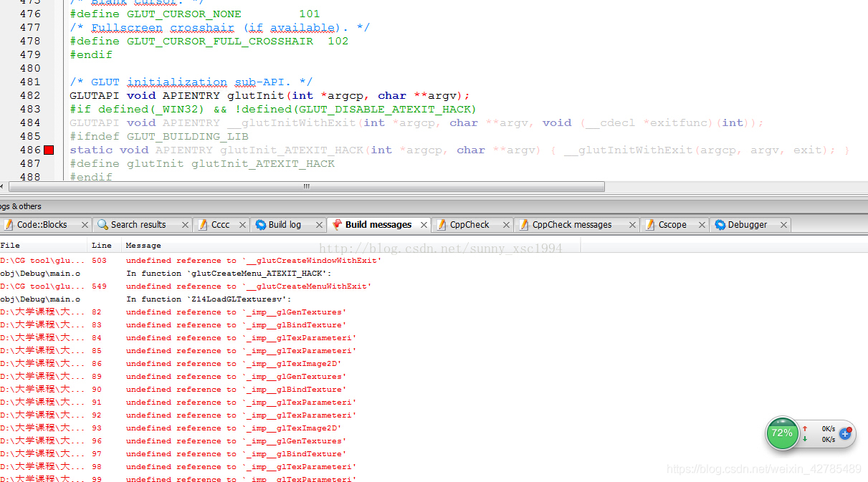Viewport: 868px width, 482px height.
Task: Click the Line column header
Action: [x=101, y=246]
